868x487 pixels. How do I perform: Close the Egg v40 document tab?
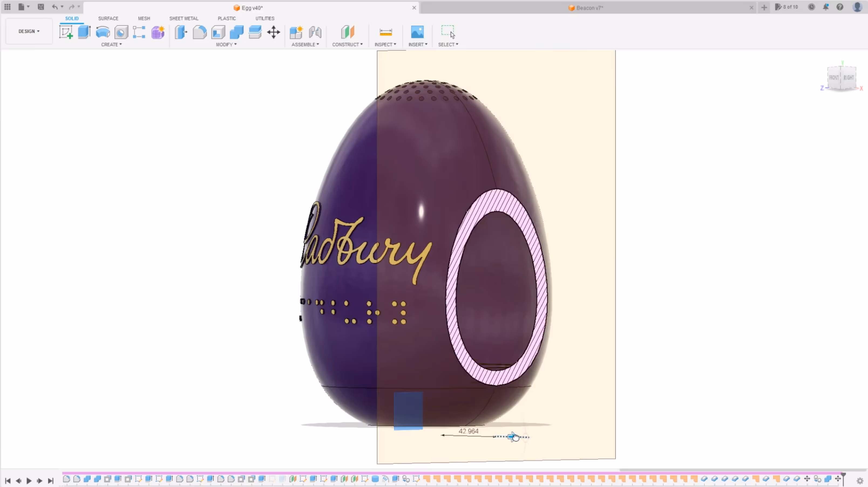tap(414, 8)
